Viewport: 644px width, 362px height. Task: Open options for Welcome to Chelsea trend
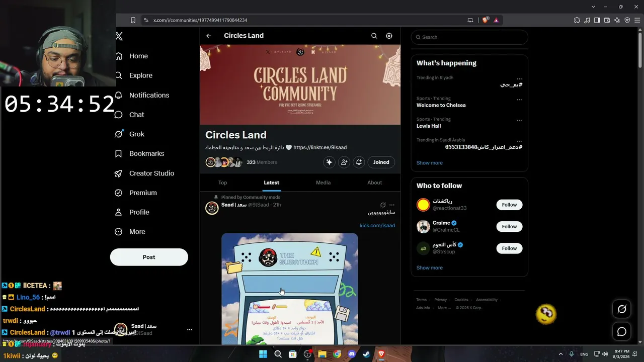(x=519, y=100)
